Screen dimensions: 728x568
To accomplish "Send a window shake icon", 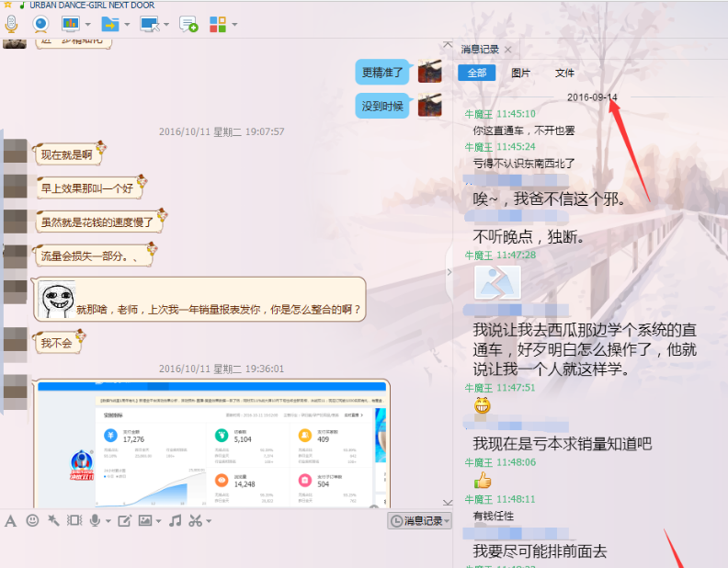I will tap(74, 520).
